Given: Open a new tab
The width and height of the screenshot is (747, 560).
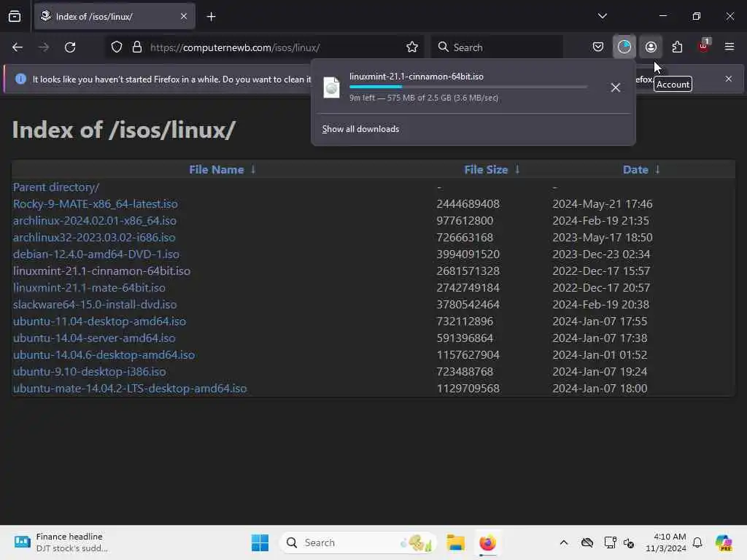Looking at the screenshot, I should pos(211,17).
